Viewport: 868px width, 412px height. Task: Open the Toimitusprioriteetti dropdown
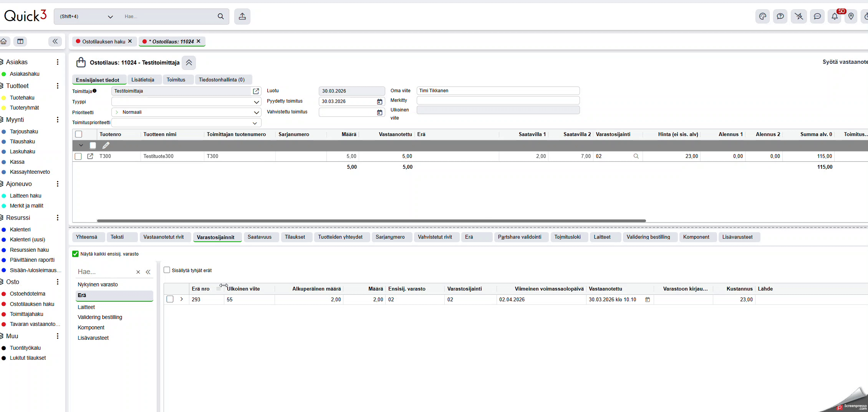pyautogui.click(x=186, y=123)
